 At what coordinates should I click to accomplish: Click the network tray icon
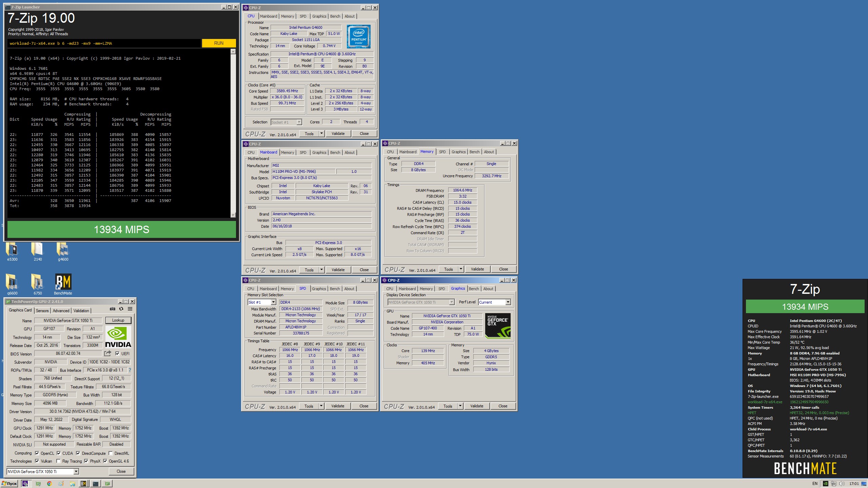834,484
